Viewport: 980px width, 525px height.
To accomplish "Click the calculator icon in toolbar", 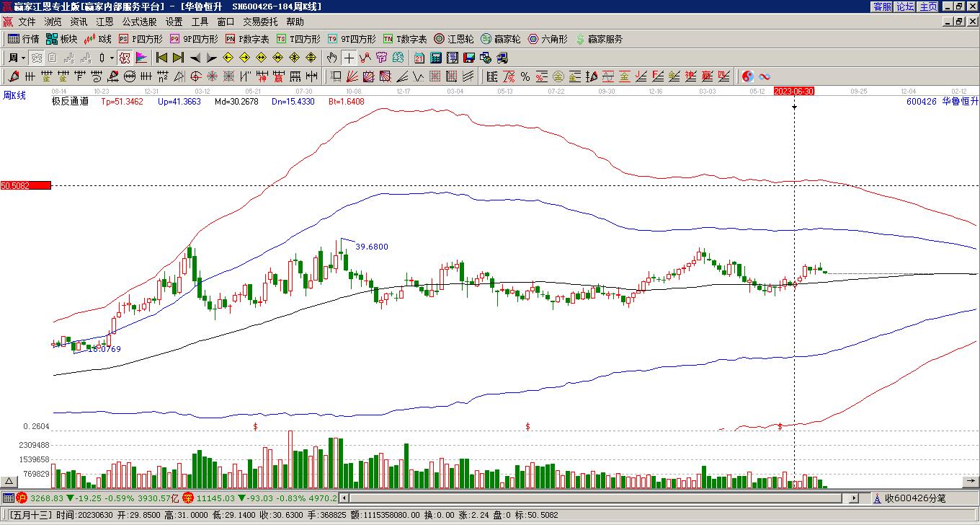I will point(436,58).
